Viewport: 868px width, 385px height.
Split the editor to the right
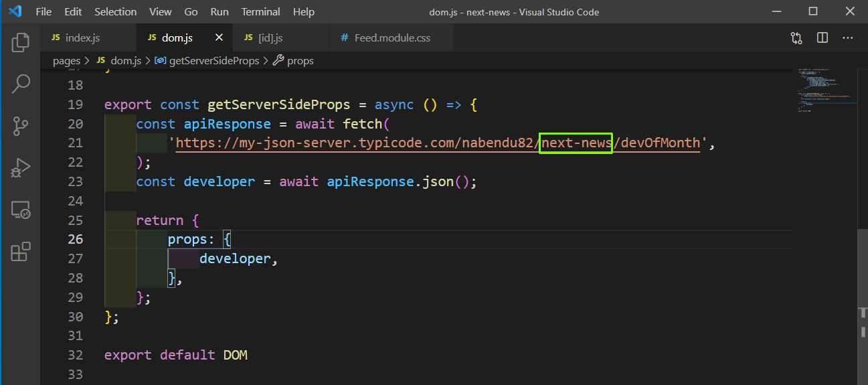822,38
